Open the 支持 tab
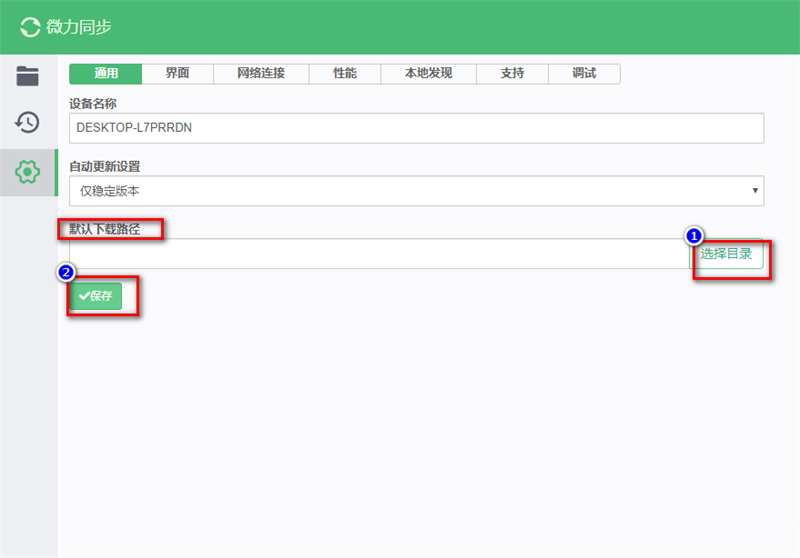800x558 pixels. 512,73
